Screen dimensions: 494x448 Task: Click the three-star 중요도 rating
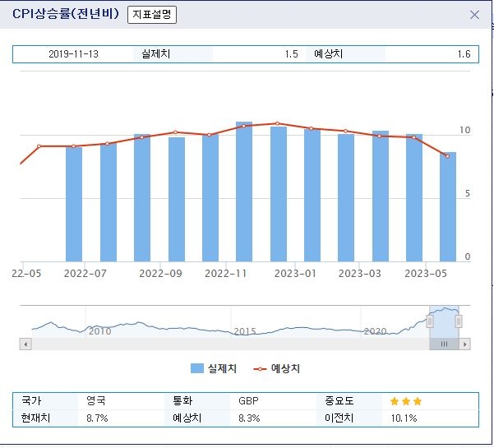tap(406, 401)
